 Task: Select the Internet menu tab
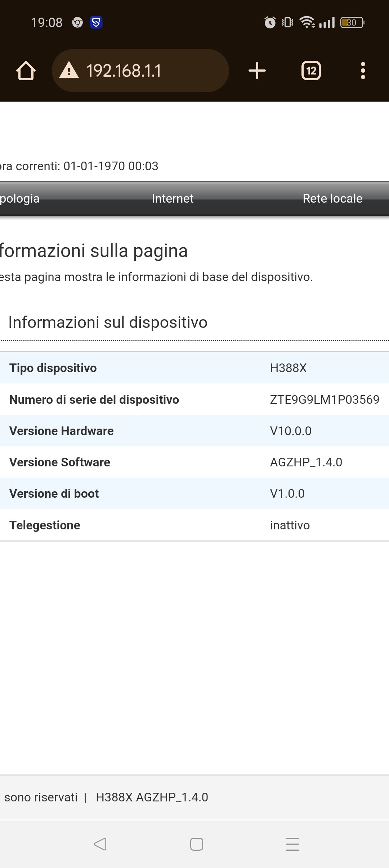[x=173, y=198]
